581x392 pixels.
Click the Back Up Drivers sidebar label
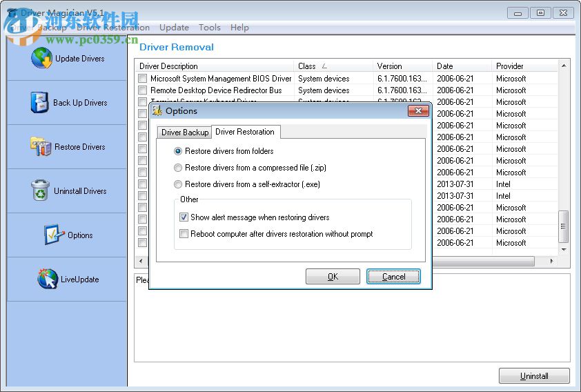tap(80, 102)
